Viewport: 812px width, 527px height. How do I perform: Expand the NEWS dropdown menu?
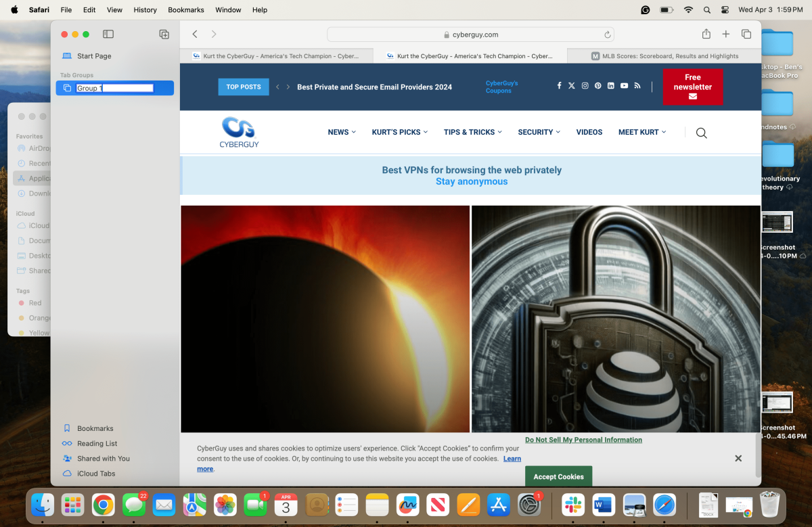342,132
